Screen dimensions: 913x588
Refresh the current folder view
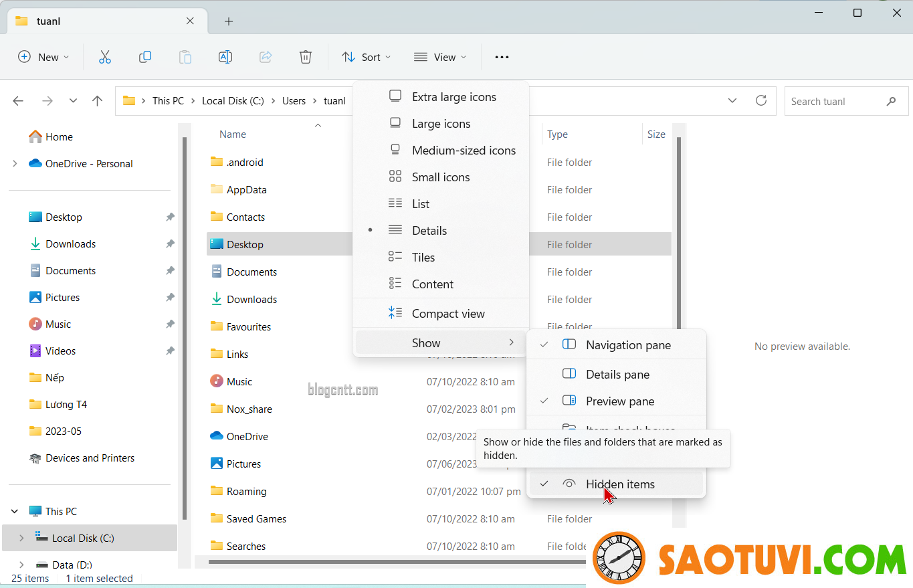coord(760,100)
